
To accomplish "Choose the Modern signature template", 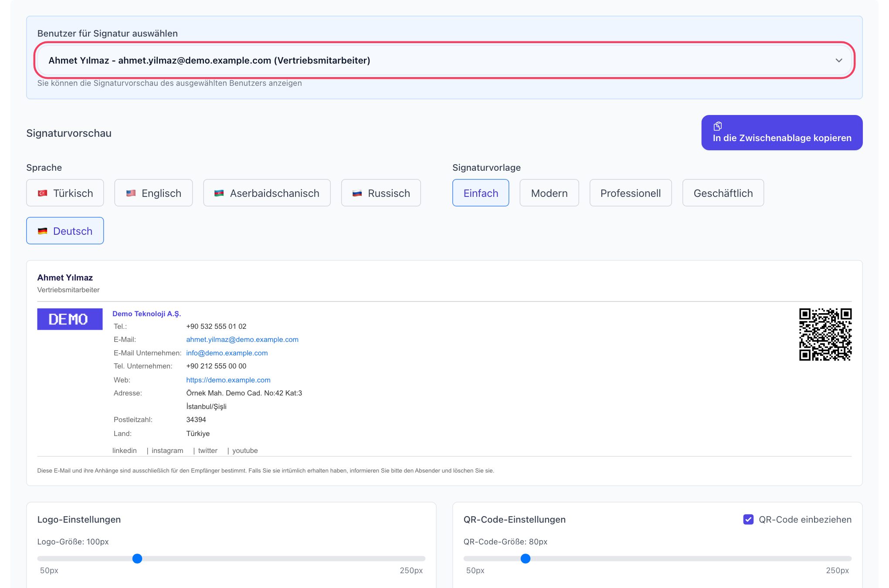I will point(549,193).
